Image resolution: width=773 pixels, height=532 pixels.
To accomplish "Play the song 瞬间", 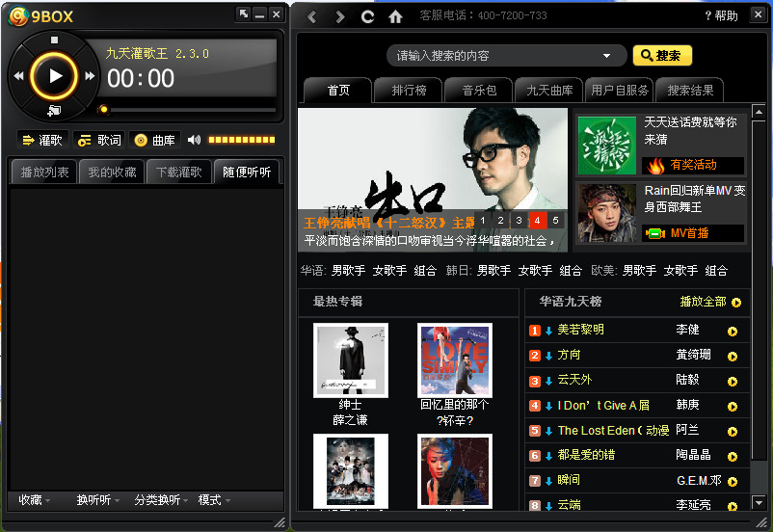I will pyautogui.click(x=733, y=482).
